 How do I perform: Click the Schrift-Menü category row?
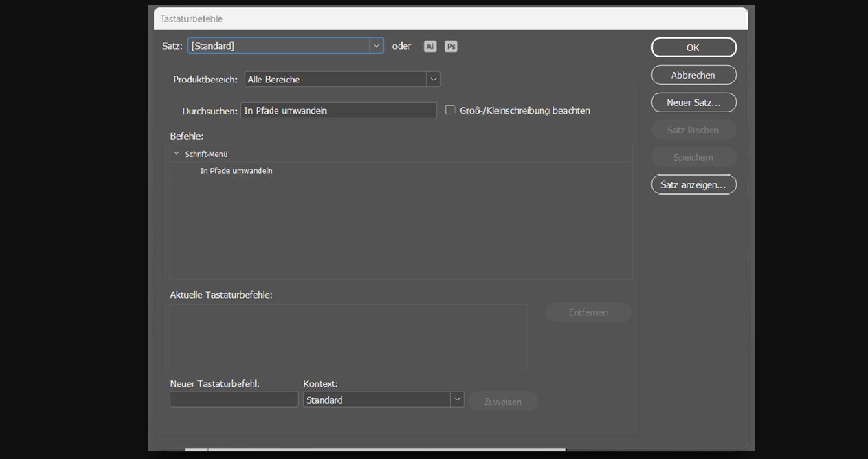[401, 154]
